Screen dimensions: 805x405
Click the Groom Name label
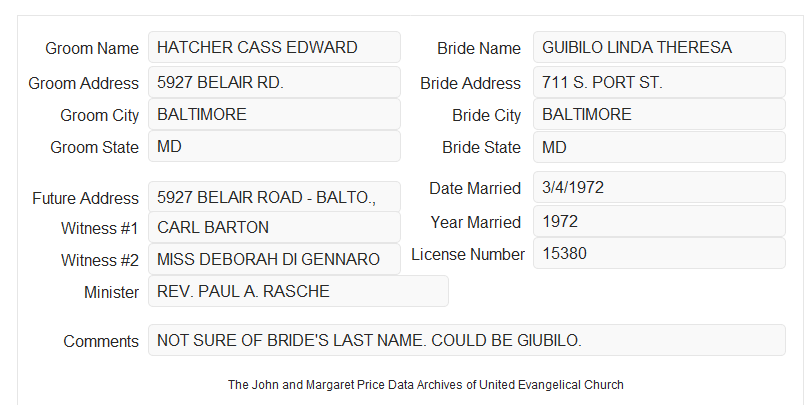pos(92,48)
